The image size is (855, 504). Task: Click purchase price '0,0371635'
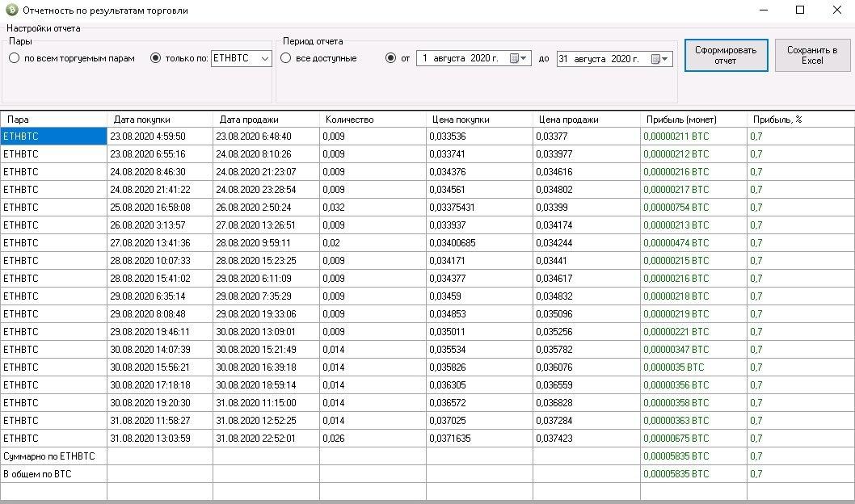pos(480,439)
